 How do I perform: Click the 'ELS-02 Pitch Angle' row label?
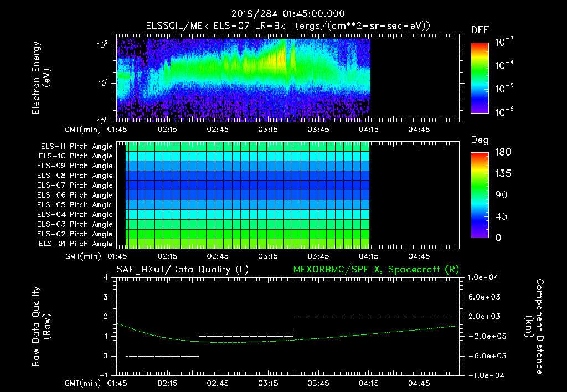tap(75, 234)
